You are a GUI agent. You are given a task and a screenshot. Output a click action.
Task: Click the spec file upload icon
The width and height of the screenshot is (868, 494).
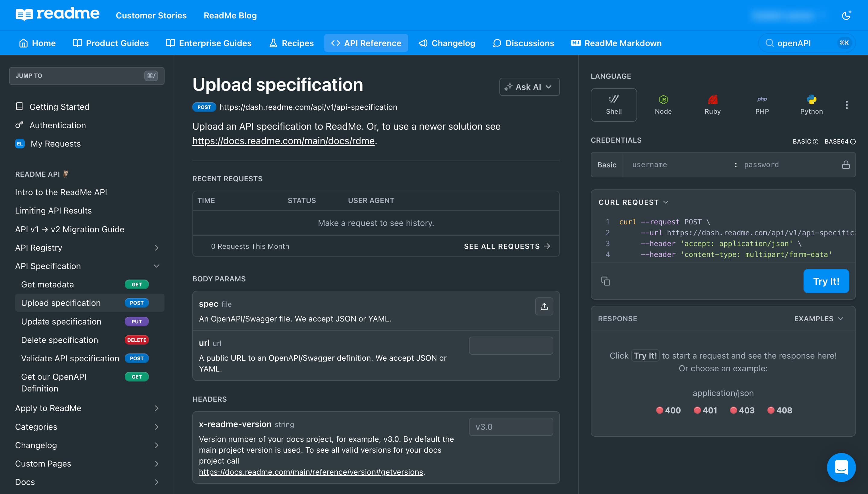[544, 306]
